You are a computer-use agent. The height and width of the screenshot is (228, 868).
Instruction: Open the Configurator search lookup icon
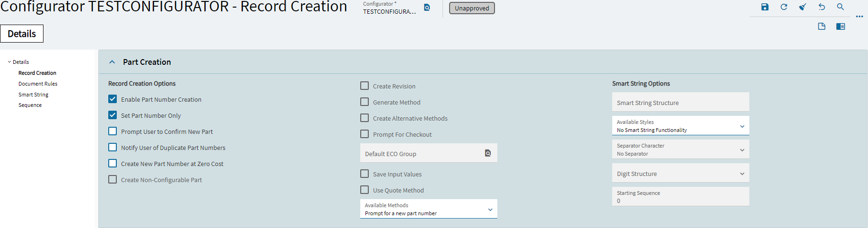[427, 8]
